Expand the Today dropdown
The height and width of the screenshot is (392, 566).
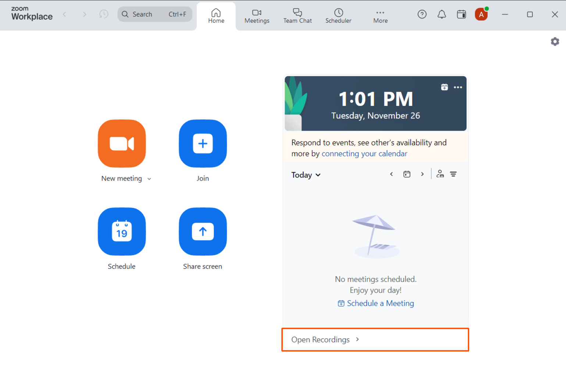[x=306, y=175]
